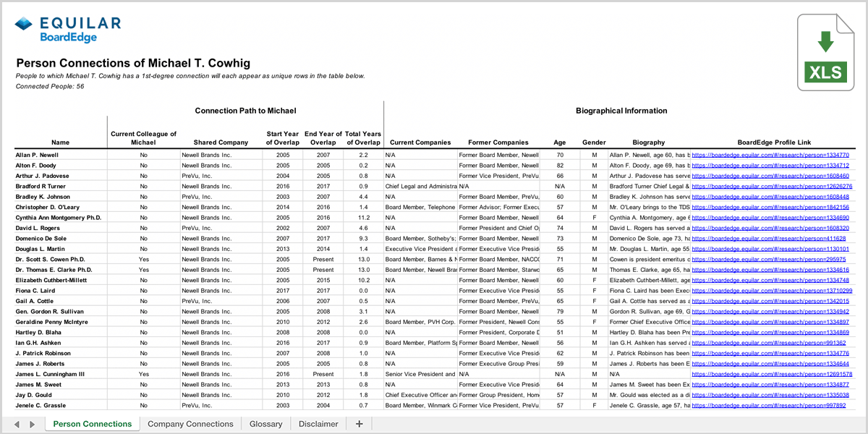Click the End Year of Overlap header
868x434 pixels.
tap(323, 138)
